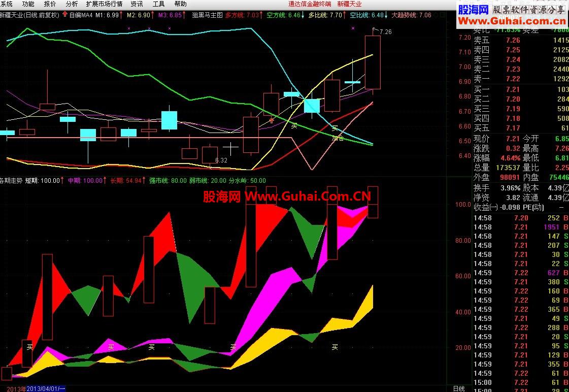The image size is (569, 392).
Task: Click the 卖二 ask row at 7.23
Action: pos(520,69)
